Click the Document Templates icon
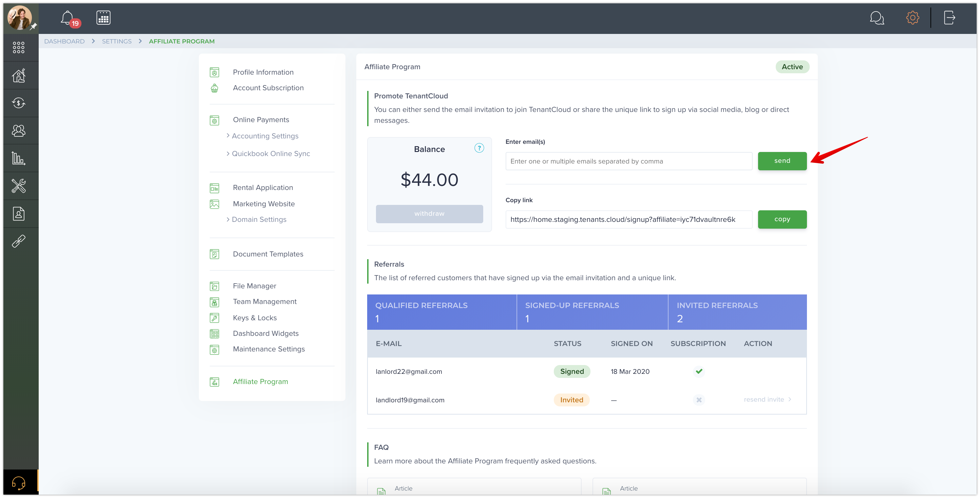This screenshot has width=980, height=498. (x=214, y=254)
